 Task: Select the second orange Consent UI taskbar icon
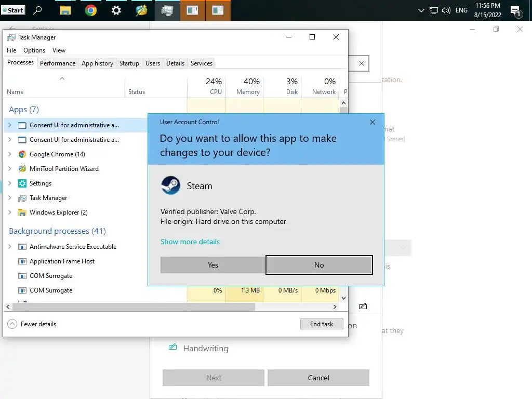pyautogui.click(x=218, y=10)
